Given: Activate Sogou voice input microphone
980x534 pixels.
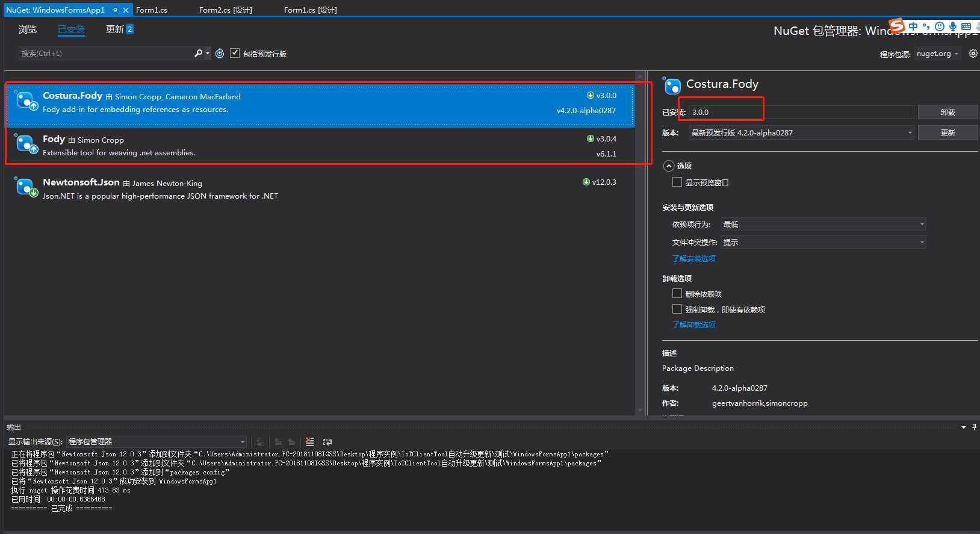Looking at the screenshot, I should [953, 26].
